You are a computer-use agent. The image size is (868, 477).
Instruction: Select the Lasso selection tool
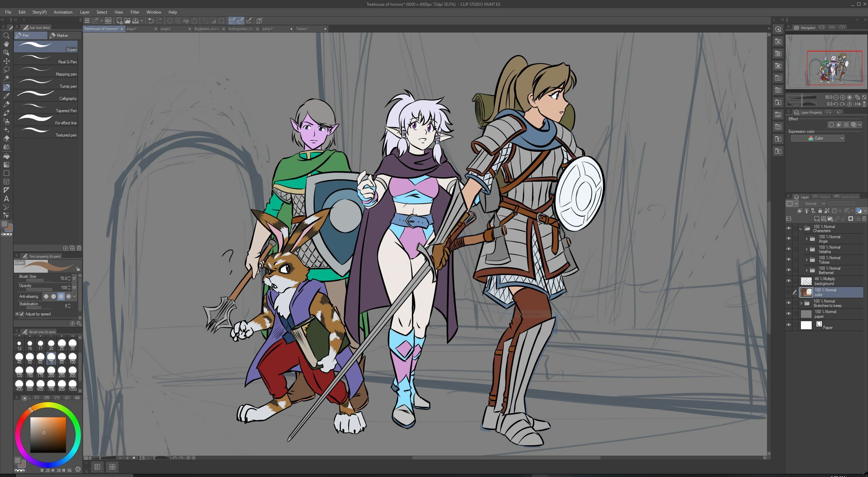pos(6,69)
